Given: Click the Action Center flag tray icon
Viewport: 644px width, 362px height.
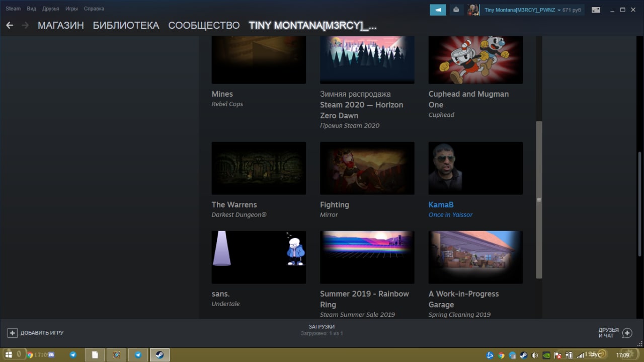Looking at the screenshot, I should [558, 355].
